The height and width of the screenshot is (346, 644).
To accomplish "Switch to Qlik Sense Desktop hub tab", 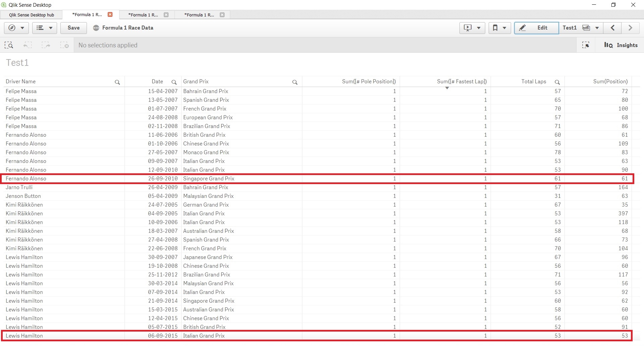I will [x=32, y=15].
